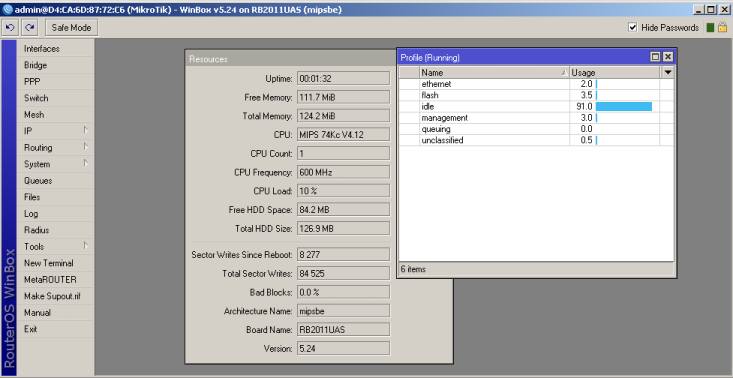Click the padlock icon in toolbar
The height and width of the screenshot is (378, 733).
tap(722, 28)
